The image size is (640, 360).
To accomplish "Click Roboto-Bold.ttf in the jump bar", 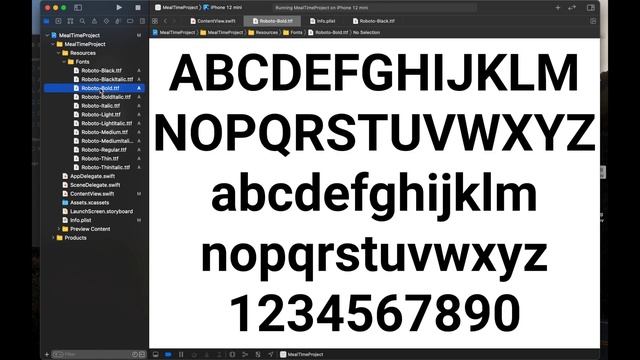I will click(x=328, y=32).
